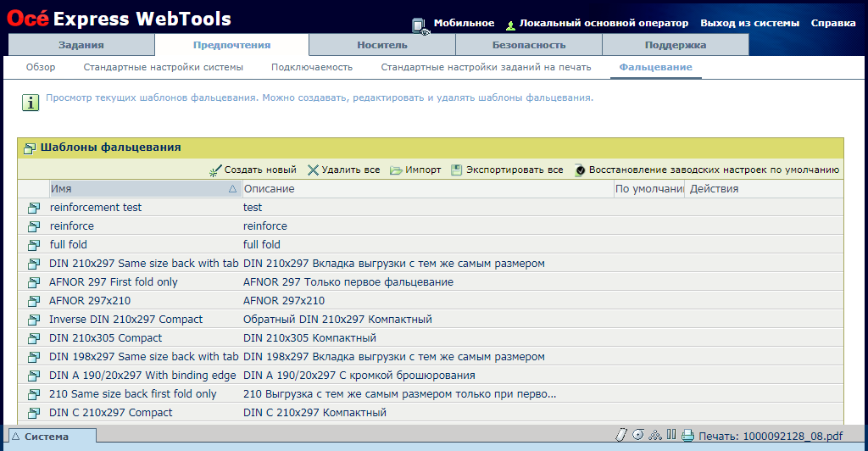Click the toner dots status icon
Screen dimensions: 868x451
click(655, 435)
